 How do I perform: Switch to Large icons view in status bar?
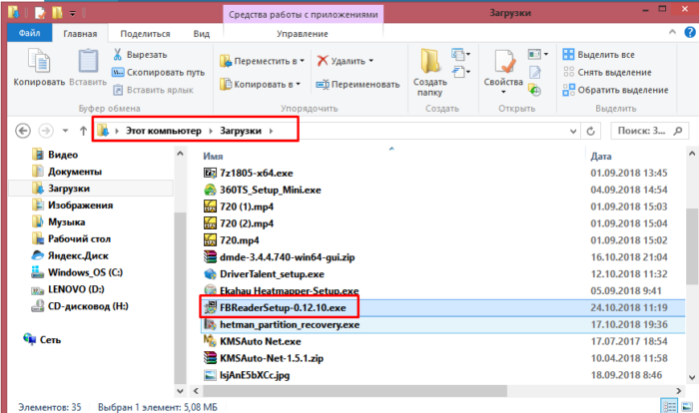(687, 406)
